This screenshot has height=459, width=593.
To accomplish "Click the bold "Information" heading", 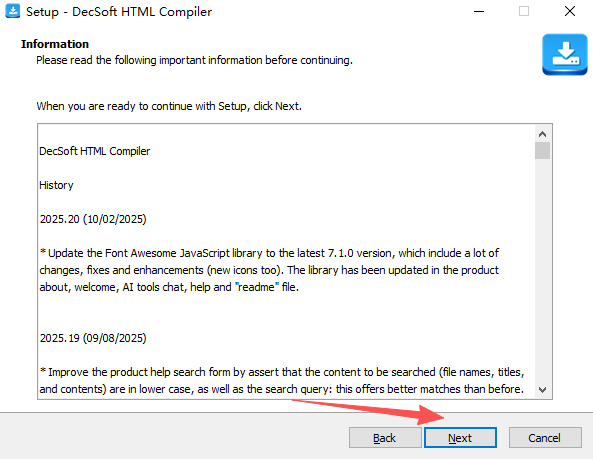I will [55, 44].
